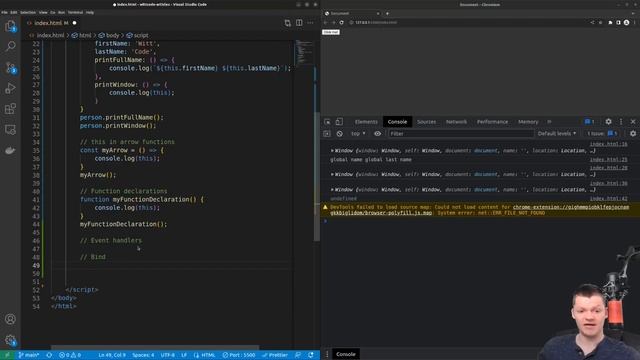Open the Accounts menu icon
Screen dimensions: 640x360
(x=10, y=319)
